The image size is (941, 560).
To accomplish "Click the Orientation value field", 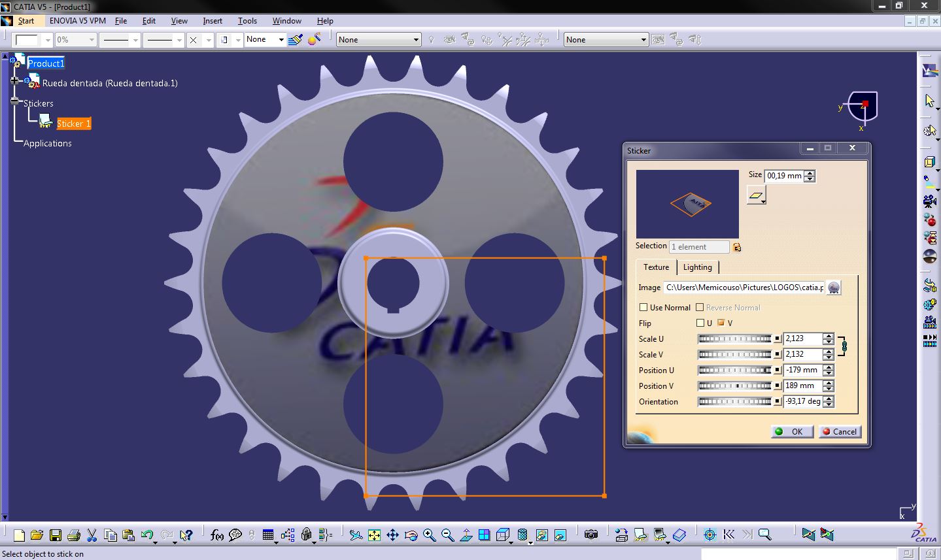I will (802, 401).
